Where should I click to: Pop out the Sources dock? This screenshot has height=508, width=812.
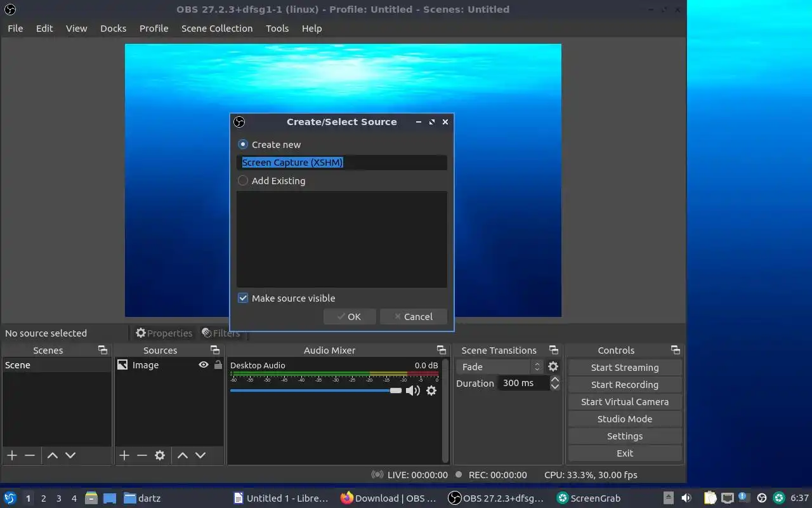(215, 350)
